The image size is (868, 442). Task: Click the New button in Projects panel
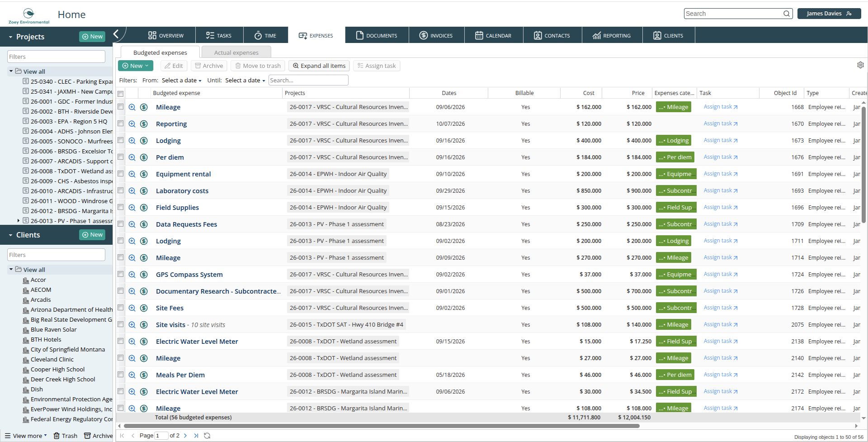point(92,37)
